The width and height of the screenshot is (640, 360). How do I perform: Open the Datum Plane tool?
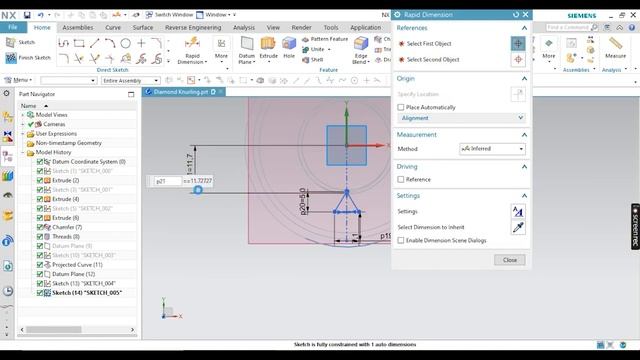[247, 44]
